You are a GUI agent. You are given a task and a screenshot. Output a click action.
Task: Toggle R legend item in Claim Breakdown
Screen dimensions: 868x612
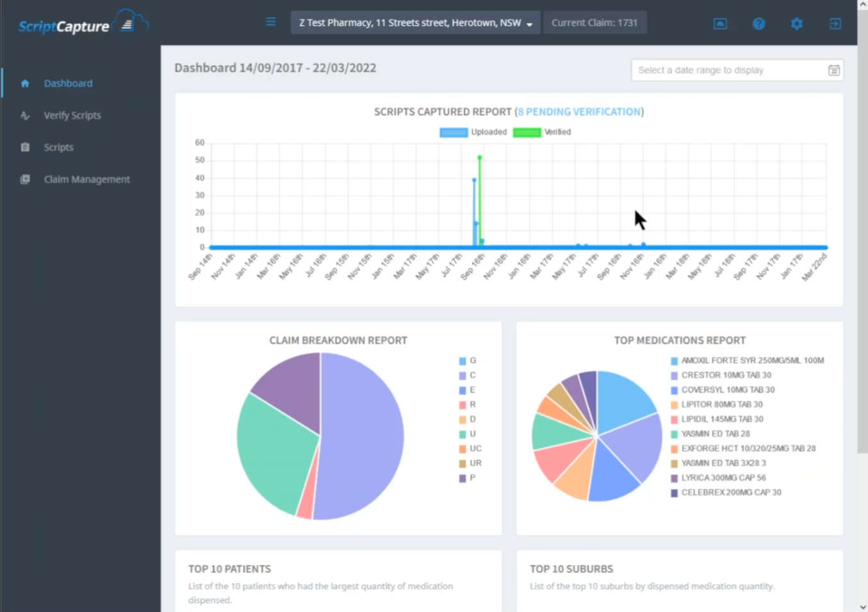468,405
